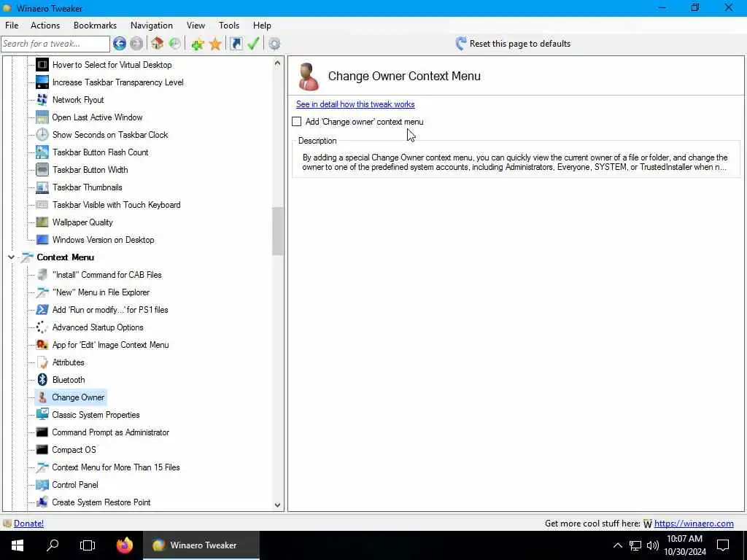Click the Show Seconds clock icon
The image size is (747, 560).
coord(42,135)
